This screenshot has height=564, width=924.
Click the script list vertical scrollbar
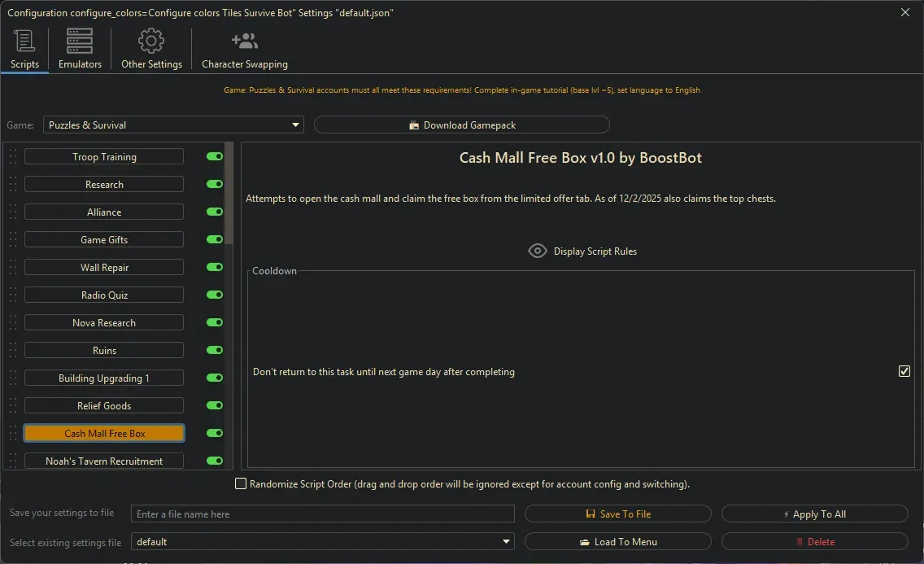[229, 194]
